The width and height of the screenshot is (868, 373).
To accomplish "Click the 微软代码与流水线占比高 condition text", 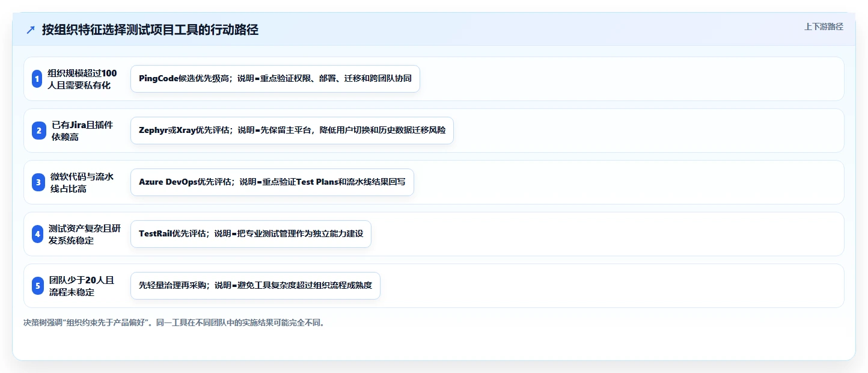I will pyautogui.click(x=82, y=182).
